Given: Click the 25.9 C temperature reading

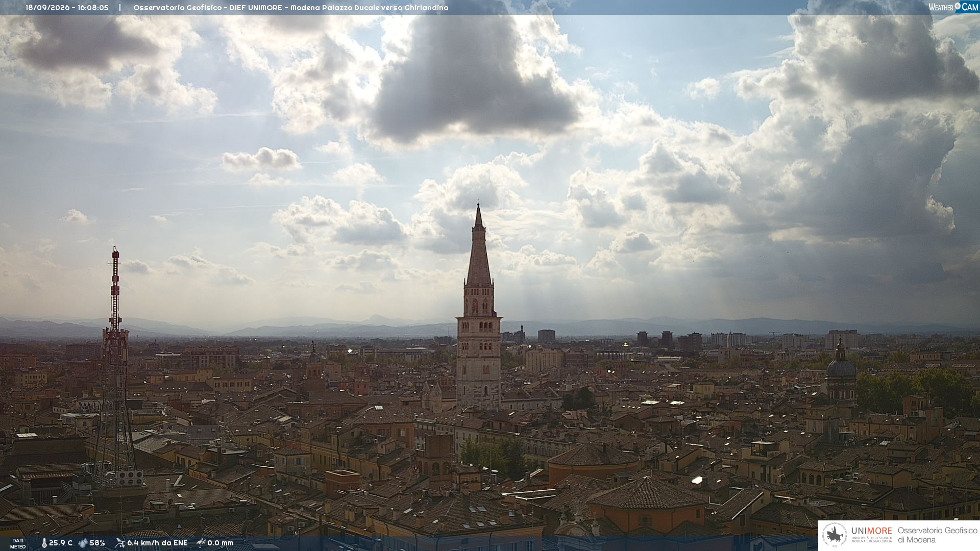Looking at the screenshot, I should pos(61,543).
